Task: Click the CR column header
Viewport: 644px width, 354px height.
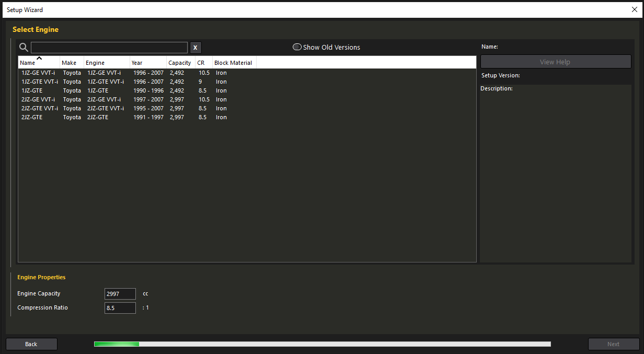Action: tap(201, 63)
